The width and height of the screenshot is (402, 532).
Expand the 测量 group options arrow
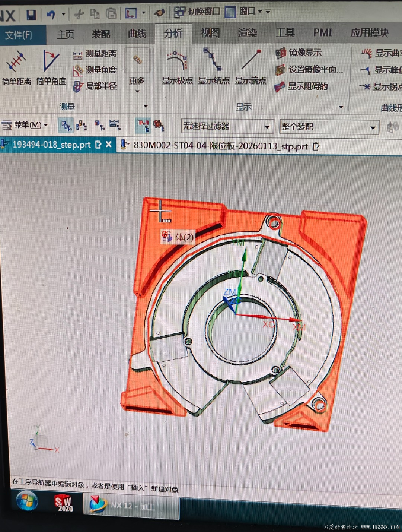(146, 107)
